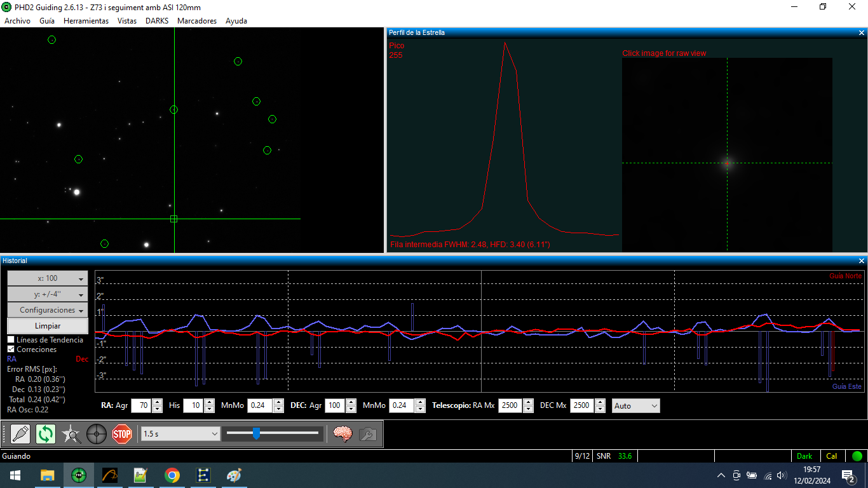Click the Limpiar button
Screen dimensions: 868x488
(48, 326)
